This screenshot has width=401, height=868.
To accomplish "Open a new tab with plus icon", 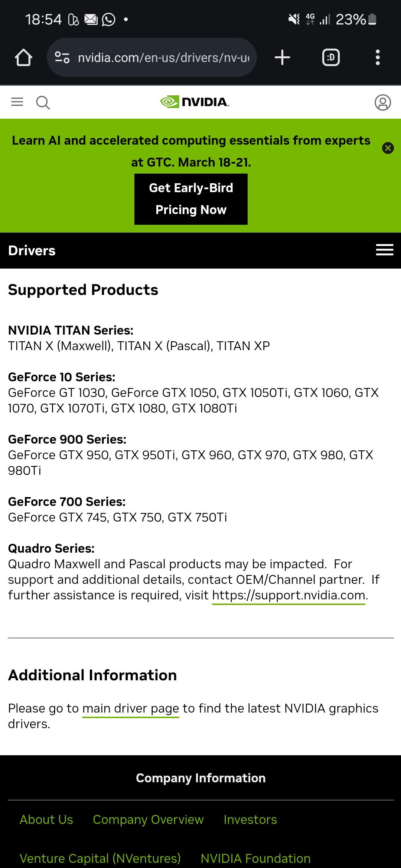I will [282, 57].
